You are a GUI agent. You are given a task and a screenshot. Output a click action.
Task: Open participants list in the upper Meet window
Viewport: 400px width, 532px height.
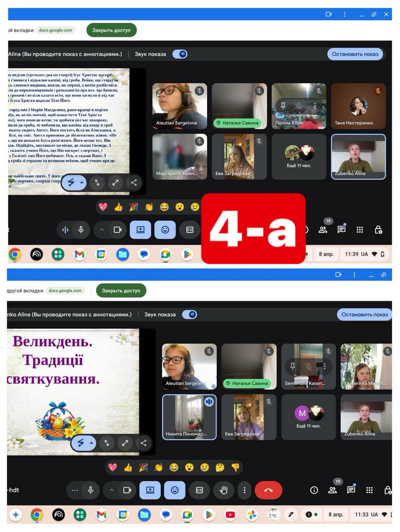coord(323,229)
